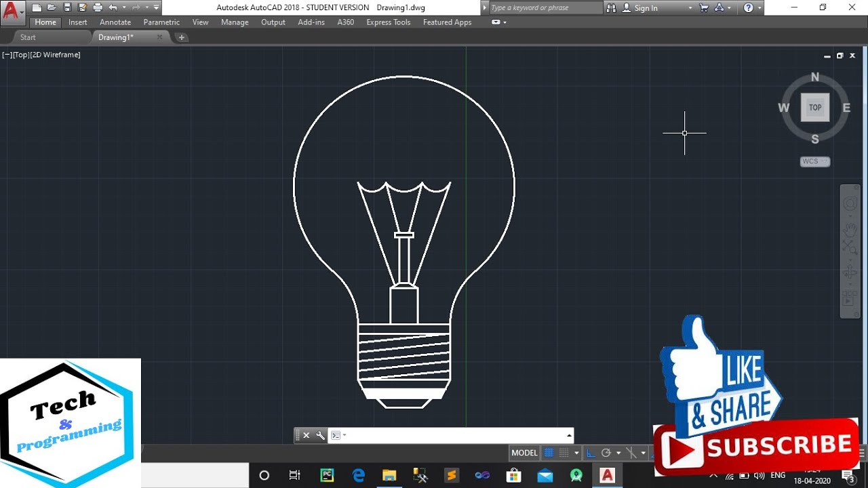This screenshot has height=488, width=868.
Task: Click the binoculars search icon
Action: (x=611, y=8)
